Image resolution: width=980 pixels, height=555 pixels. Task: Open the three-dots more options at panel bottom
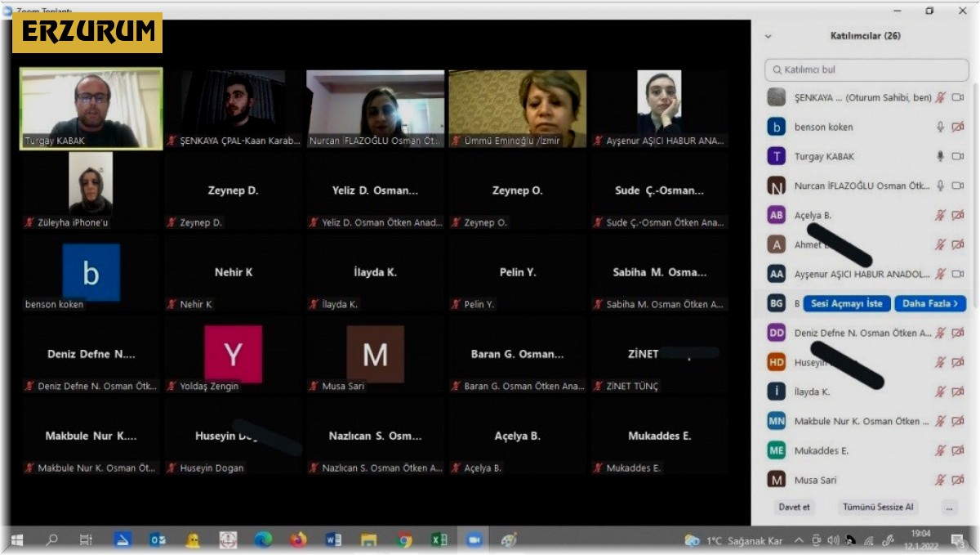(949, 508)
